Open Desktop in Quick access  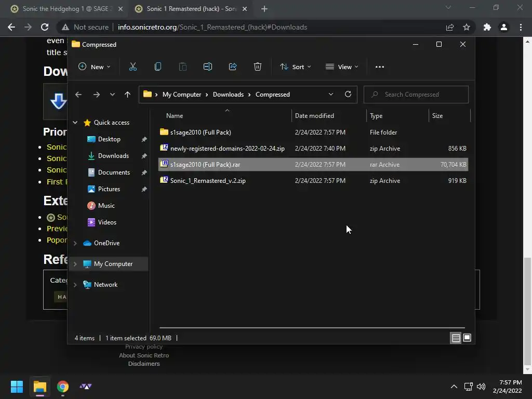[109, 139]
